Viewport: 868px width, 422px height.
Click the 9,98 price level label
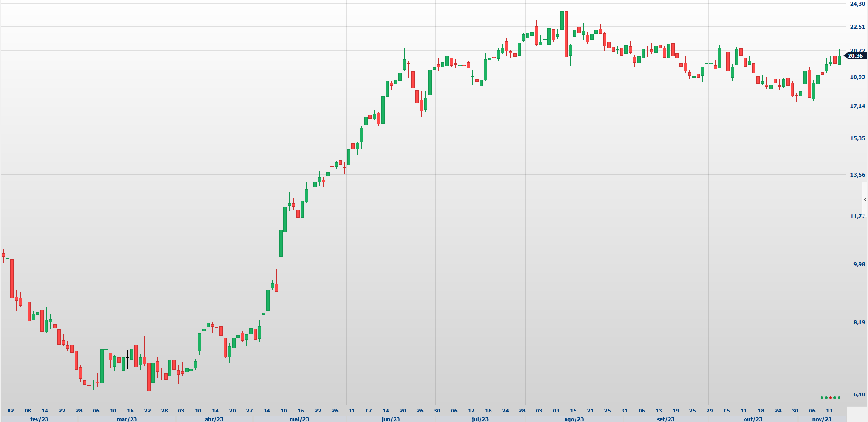[859, 264]
